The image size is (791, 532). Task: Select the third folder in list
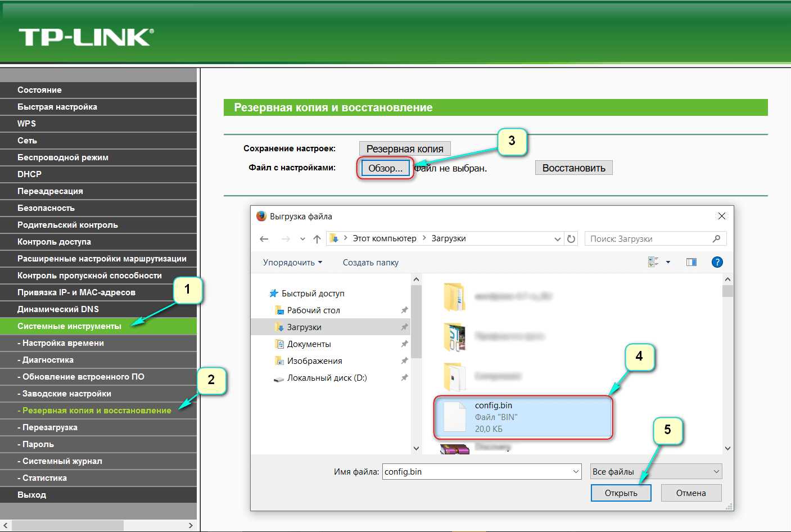pyautogui.click(x=483, y=376)
